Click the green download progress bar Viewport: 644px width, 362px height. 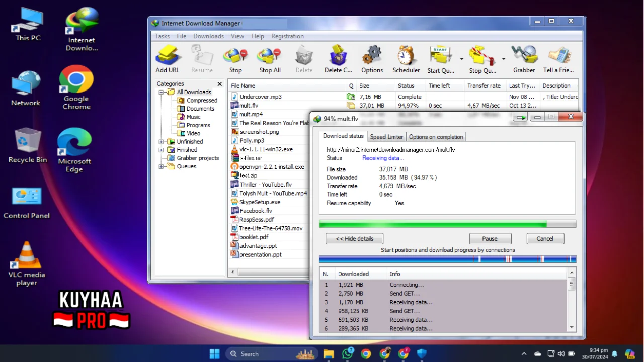(448, 224)
